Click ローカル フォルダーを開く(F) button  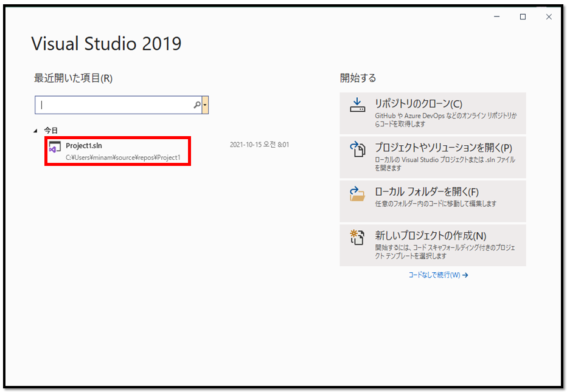tap(433, 201)
